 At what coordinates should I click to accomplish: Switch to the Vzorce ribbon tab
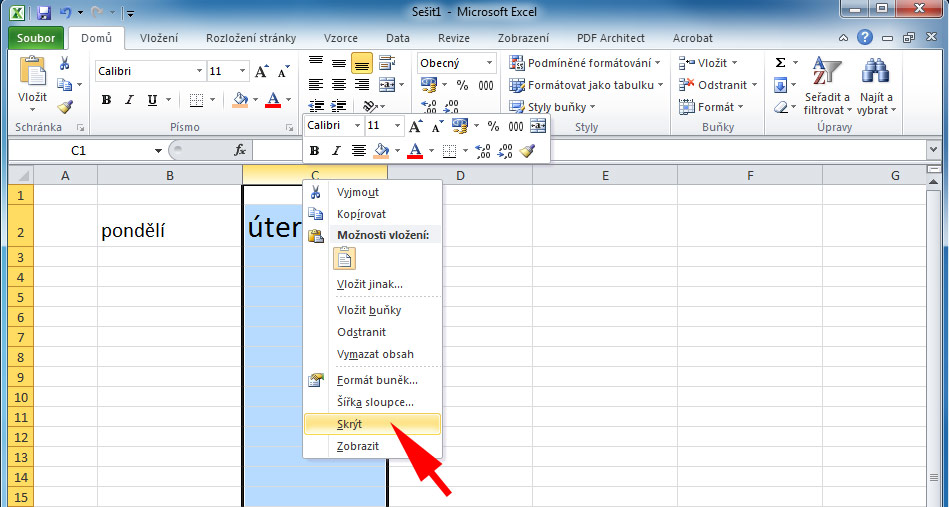pos(341,38)
